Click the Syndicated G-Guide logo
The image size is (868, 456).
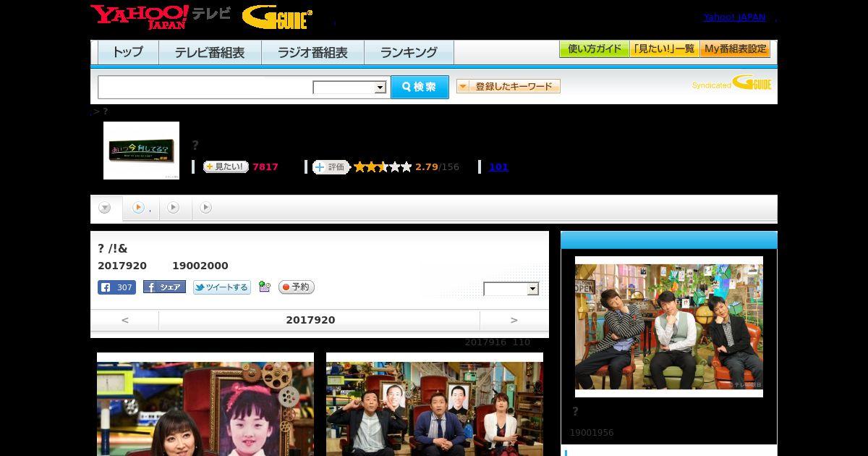[x=732, y=83]
